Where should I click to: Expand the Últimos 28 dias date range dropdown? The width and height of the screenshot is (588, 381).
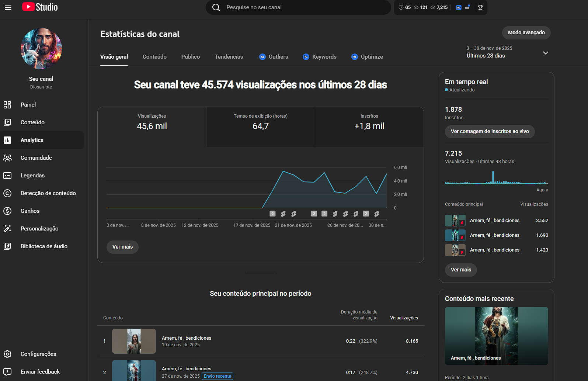[545, 53]
